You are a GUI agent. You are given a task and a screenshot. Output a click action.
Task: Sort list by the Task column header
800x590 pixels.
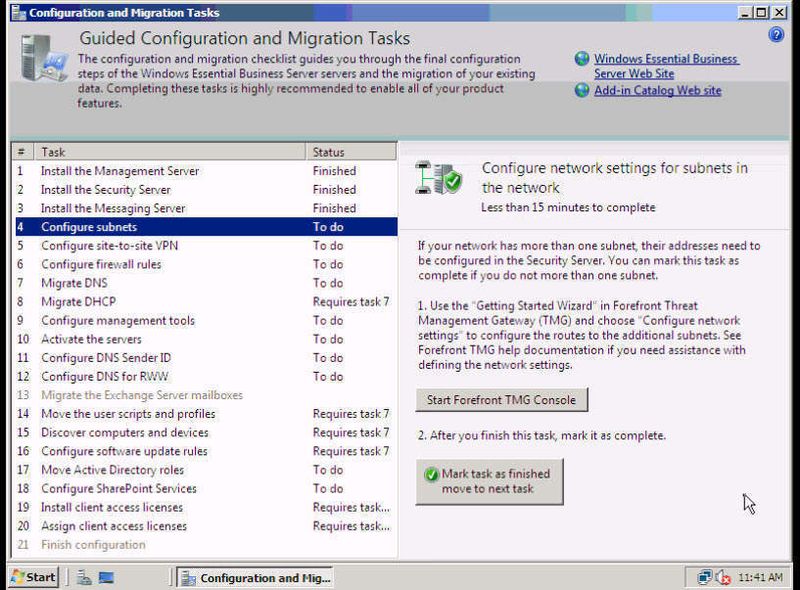click(x=170, y=152)
